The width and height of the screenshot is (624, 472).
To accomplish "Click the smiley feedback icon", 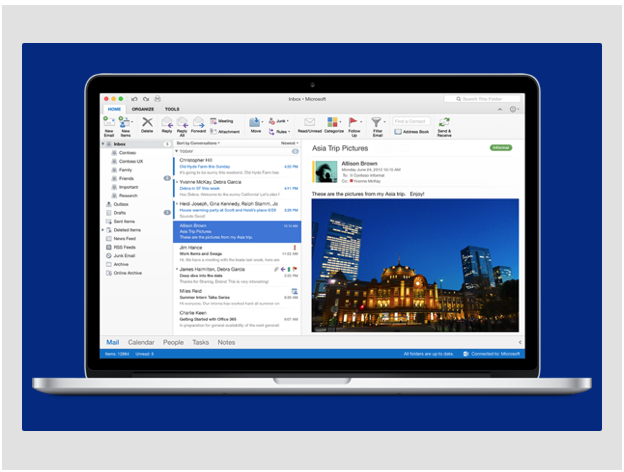I will pyautogui.click(x=513, y=109).
